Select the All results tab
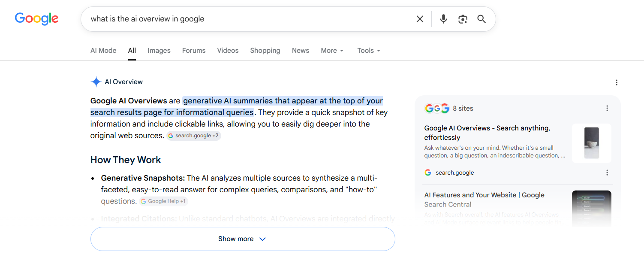 (x=132, y=51)
